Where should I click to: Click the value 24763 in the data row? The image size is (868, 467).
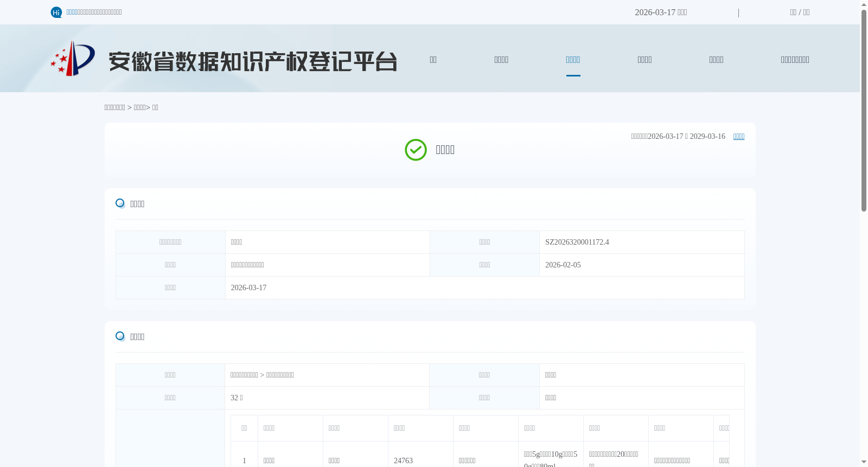pyautogui.click(x=403, y=461)
